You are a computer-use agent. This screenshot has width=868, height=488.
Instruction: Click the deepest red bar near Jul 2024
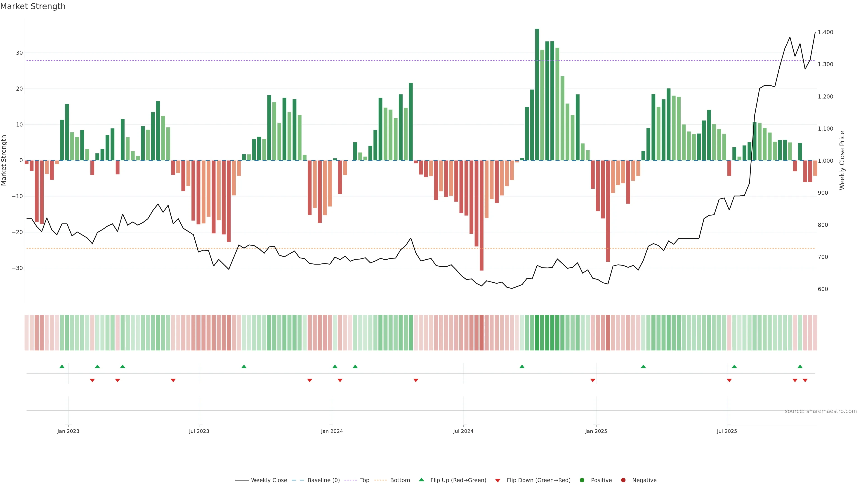tap(481, 216)
